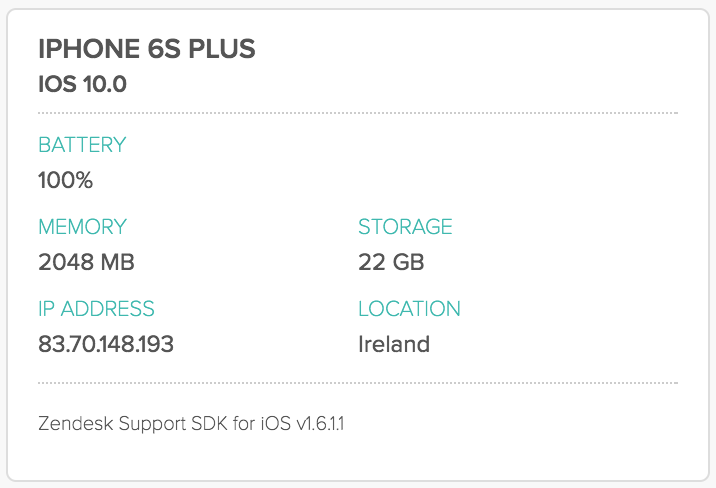Select the Ireland location value
Viewport: 716px width, 488px height.
394,345
